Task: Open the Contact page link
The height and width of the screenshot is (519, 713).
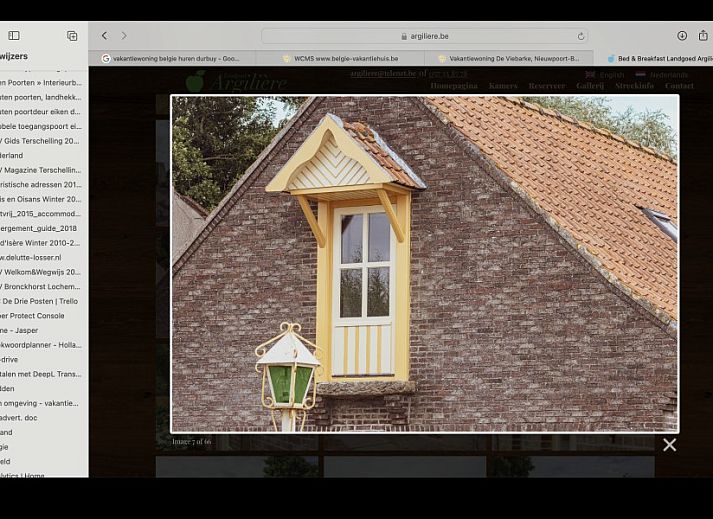Action: 679,86
